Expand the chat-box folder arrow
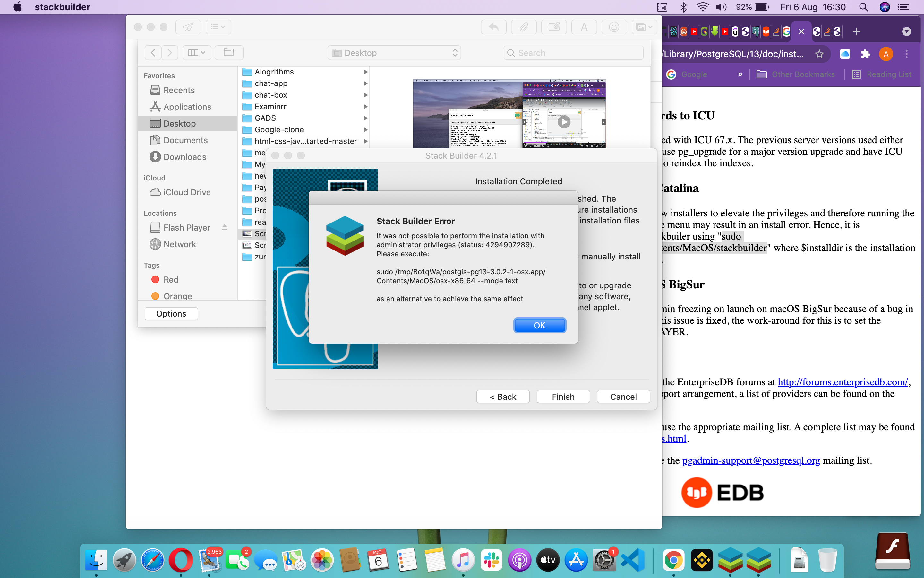Screen dimensions: 924x578 [365, 95]
